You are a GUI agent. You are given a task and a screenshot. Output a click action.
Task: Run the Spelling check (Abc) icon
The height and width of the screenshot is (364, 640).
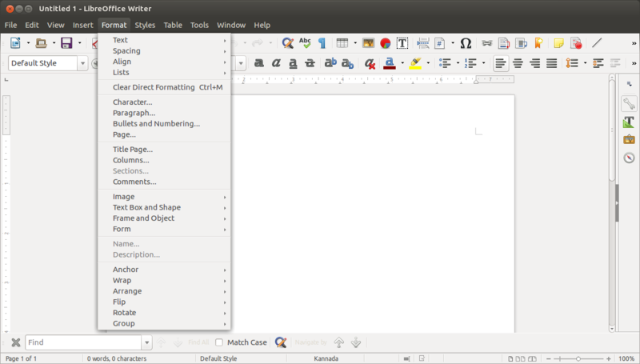305,43
